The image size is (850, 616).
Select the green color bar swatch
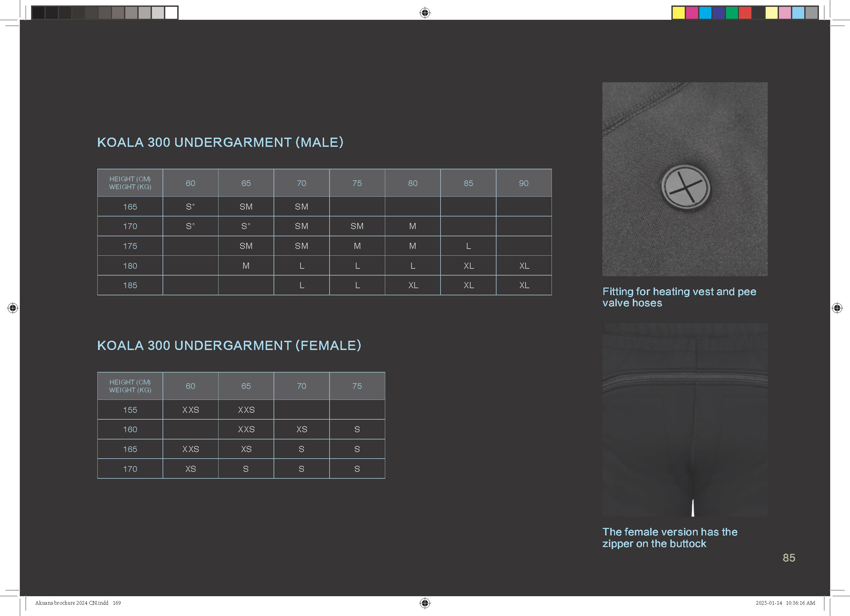click(x=731, y=13)
